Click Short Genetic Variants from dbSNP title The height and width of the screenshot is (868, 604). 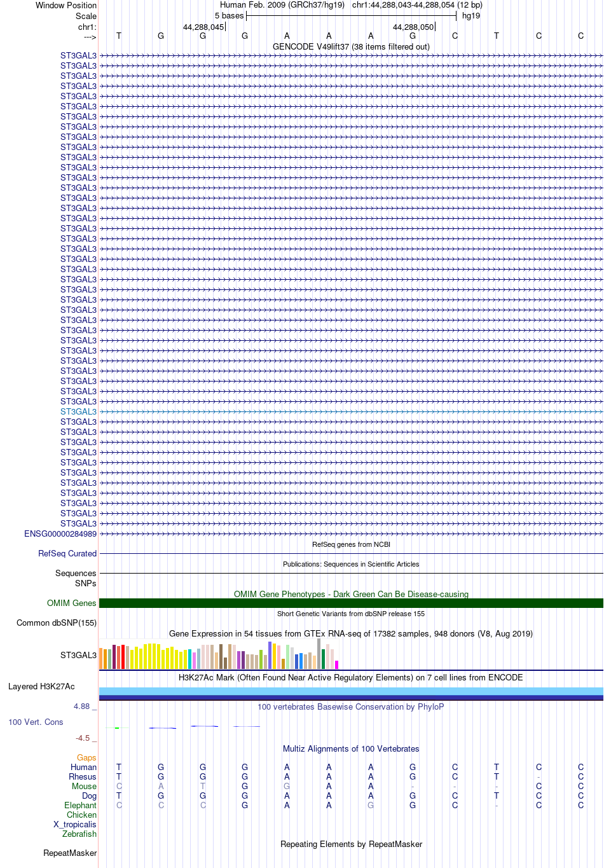click(351, 614)
